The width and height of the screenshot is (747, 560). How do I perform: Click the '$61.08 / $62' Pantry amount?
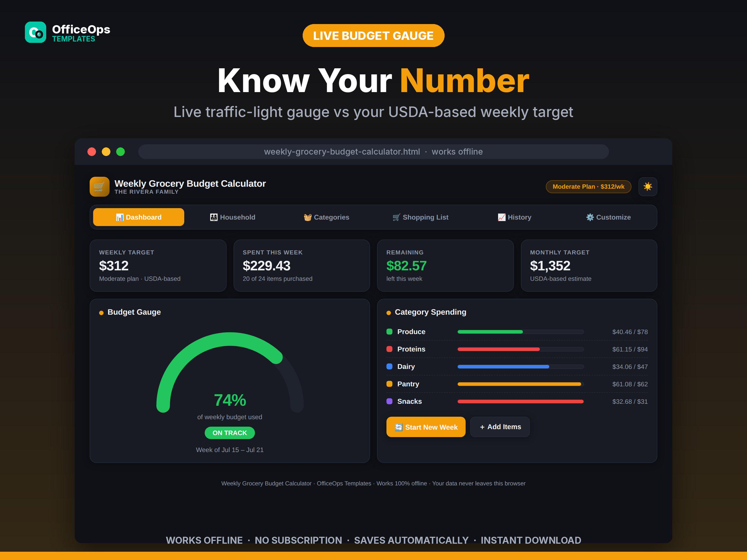point(630,384)
